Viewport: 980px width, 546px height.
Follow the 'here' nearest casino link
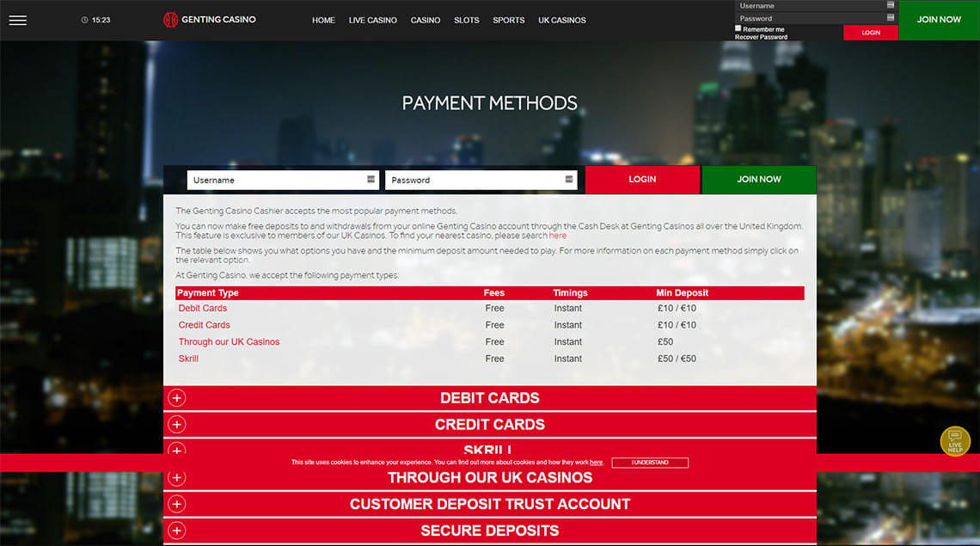[558, 236]
